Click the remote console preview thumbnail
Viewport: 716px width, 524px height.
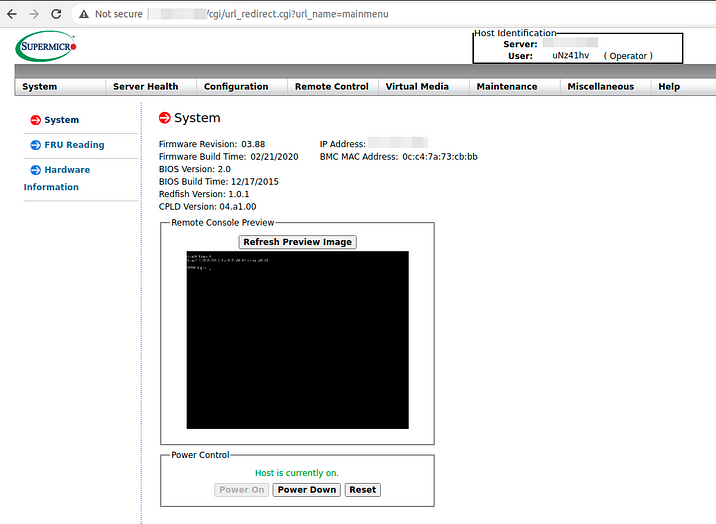297,339
